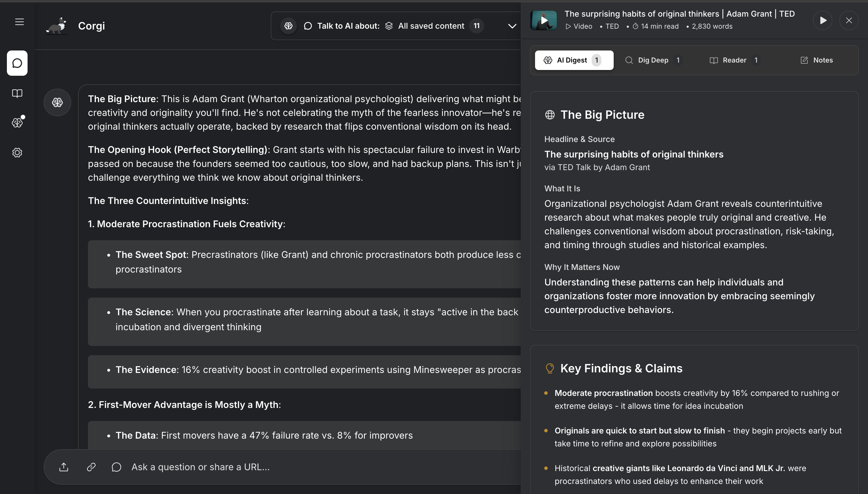Click the brain sidebar icon with notification dot

pos(17,122)
